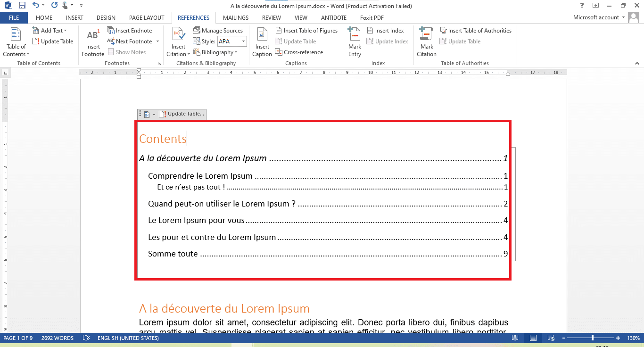
Task: Click TOC entry 'Les pour et contre du Lorem Ipsum'
Action: (212, 237)
